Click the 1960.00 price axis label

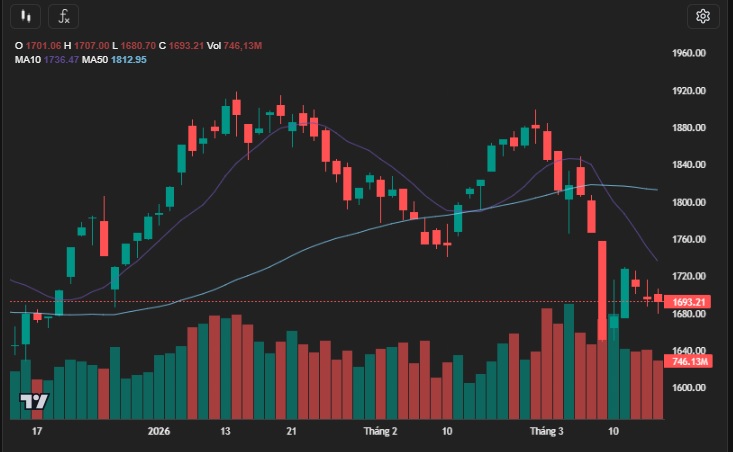pyautogui.click(x=691, y=53)
